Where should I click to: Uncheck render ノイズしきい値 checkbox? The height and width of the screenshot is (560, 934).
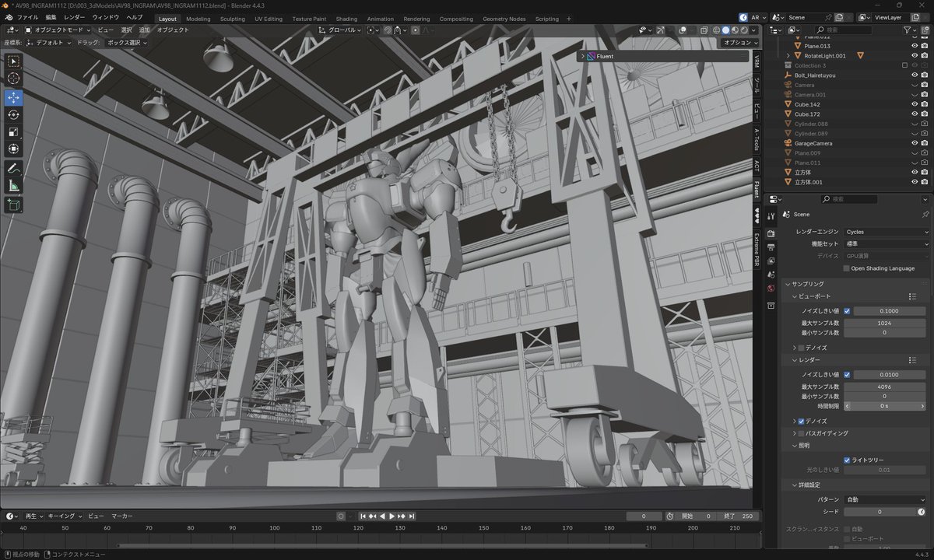click(x=847, y=375)
